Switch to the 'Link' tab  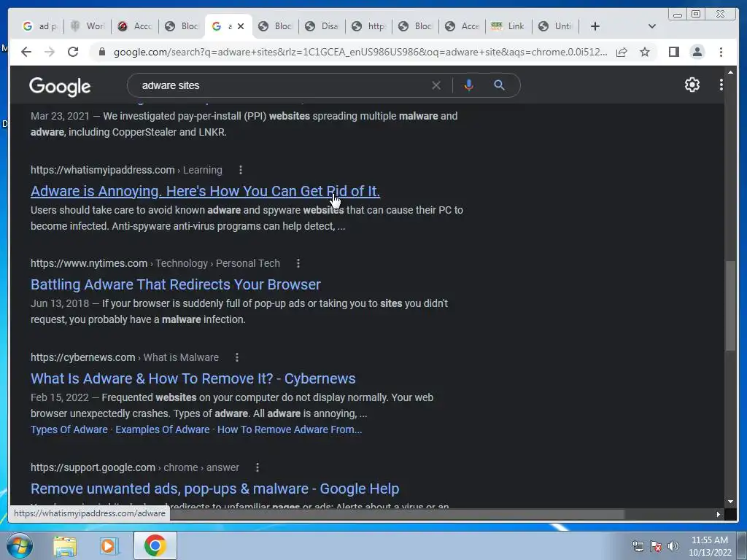(x=508, y=26)
